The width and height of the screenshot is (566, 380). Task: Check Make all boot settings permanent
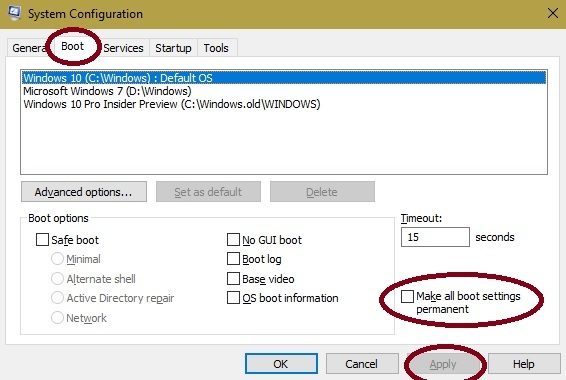point(407,296)
